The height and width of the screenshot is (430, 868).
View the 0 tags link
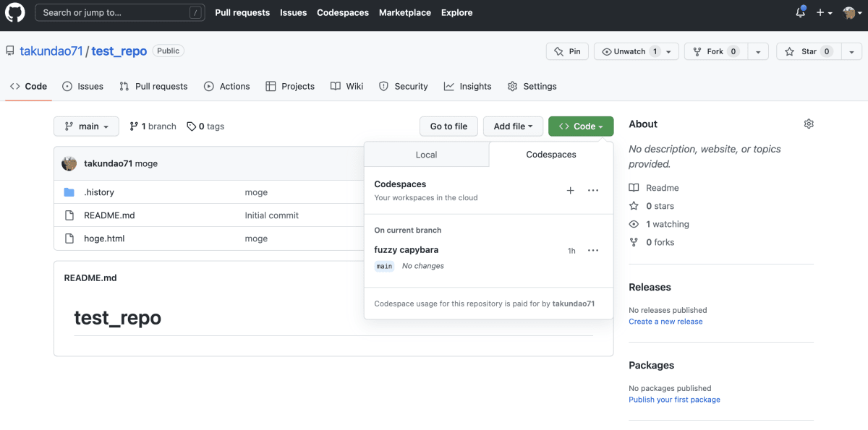pyautogui.click(x=205, y=126)
